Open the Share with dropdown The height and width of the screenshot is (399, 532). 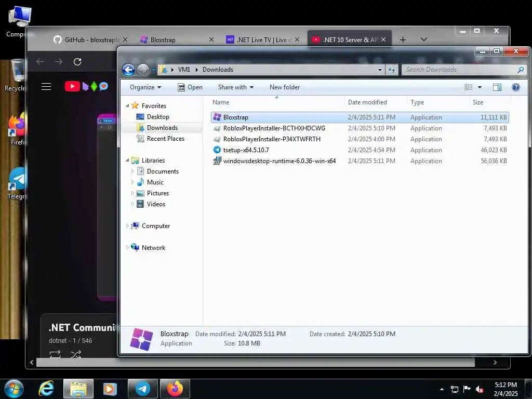[235, 87]
